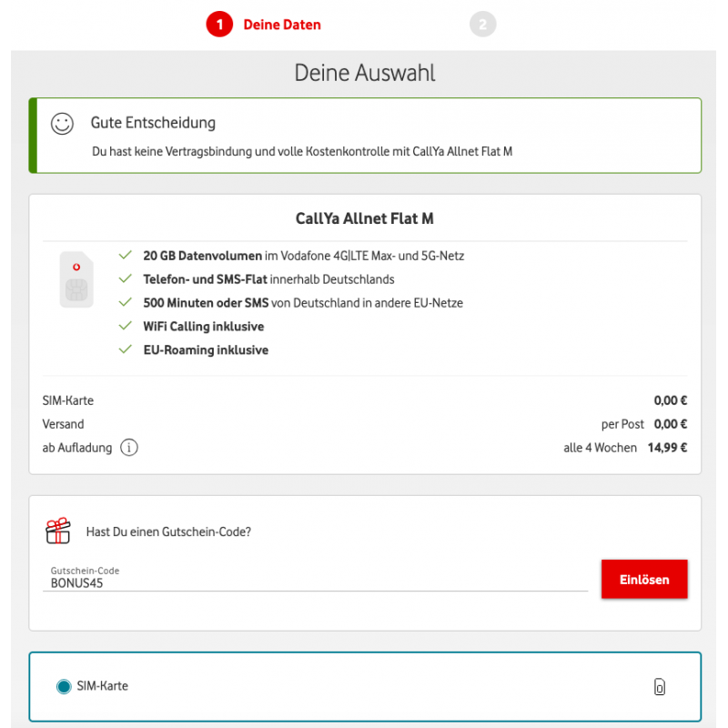Screen dimensions: 728x728
Task: Click '500 Minuten oder SMS' feature text
Action: [207, 303]
